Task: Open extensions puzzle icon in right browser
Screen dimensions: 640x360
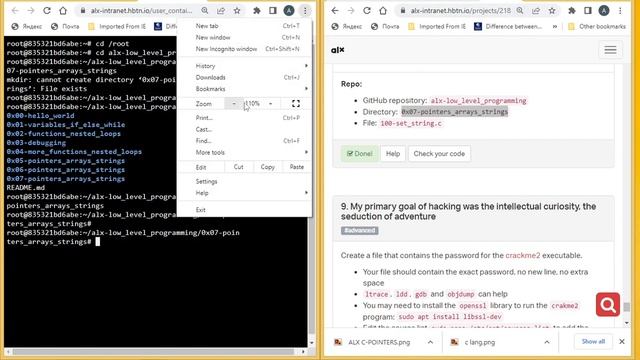Action: tap(572, 11)
